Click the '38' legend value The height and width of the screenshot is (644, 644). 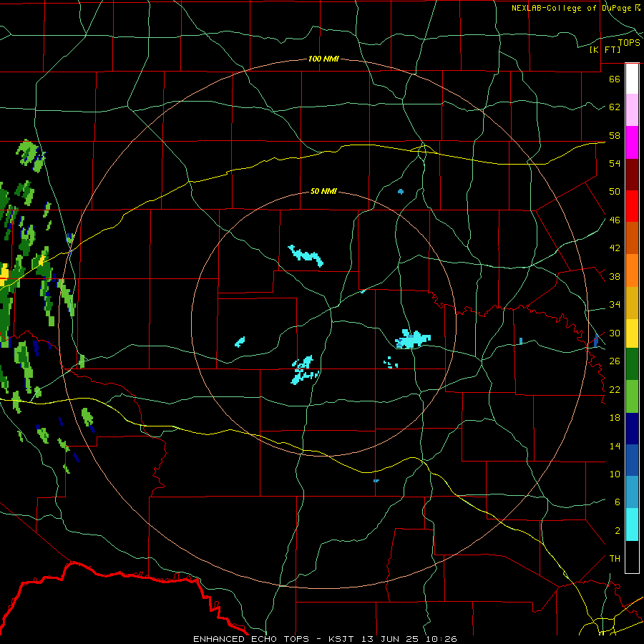coord(615,277)
